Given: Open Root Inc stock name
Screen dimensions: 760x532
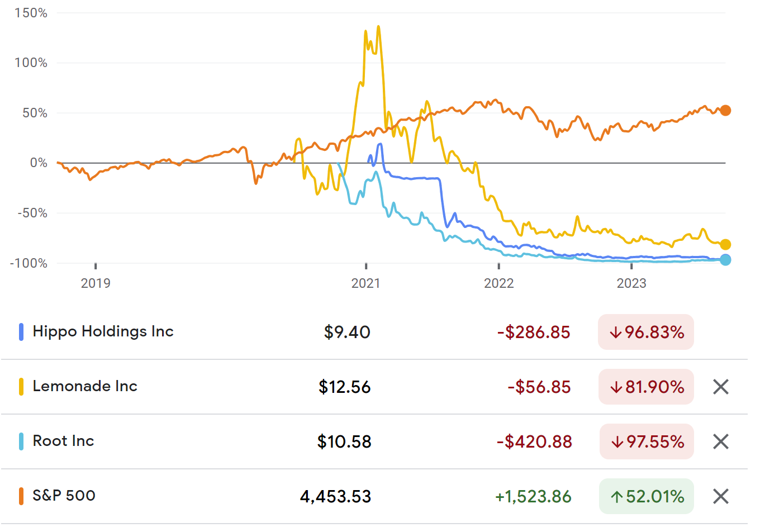Looking at the screenshot, I should pyautogui.click(x=63, y=441).
